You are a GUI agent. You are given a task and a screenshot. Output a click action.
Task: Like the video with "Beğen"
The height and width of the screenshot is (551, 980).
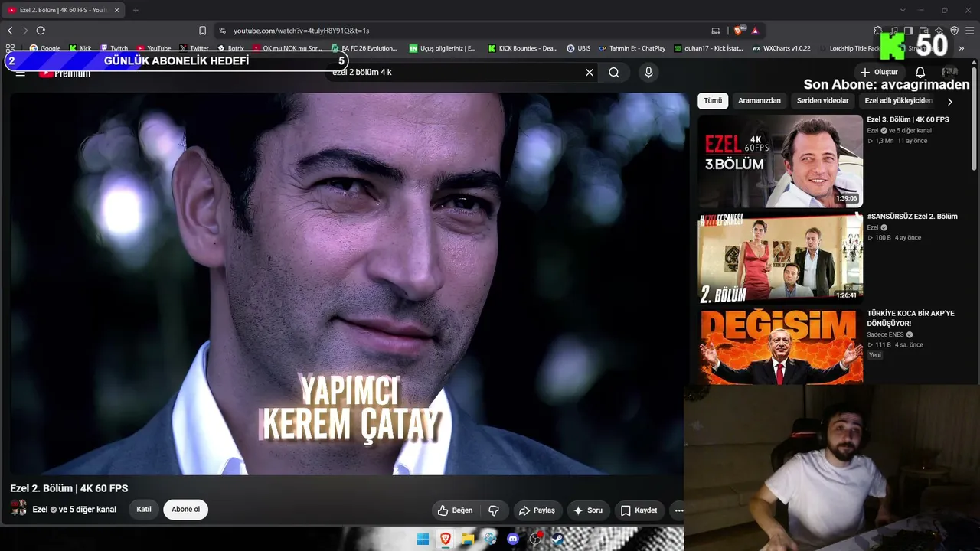tap(455, 510)
